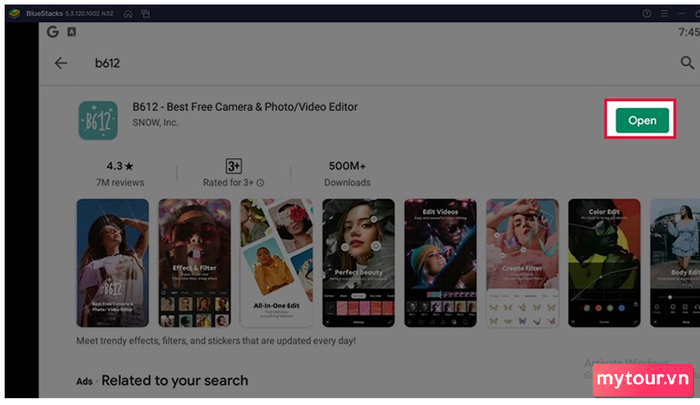Screen dimensions: 700x405
Task: View the All-In-One Edit screenshot
Action: [276, 263]
